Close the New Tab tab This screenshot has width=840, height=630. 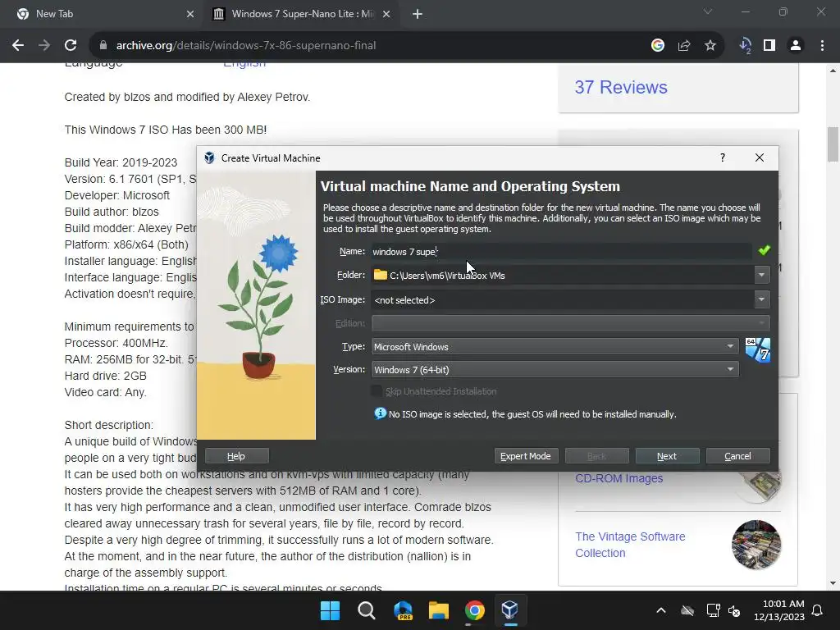190,14
